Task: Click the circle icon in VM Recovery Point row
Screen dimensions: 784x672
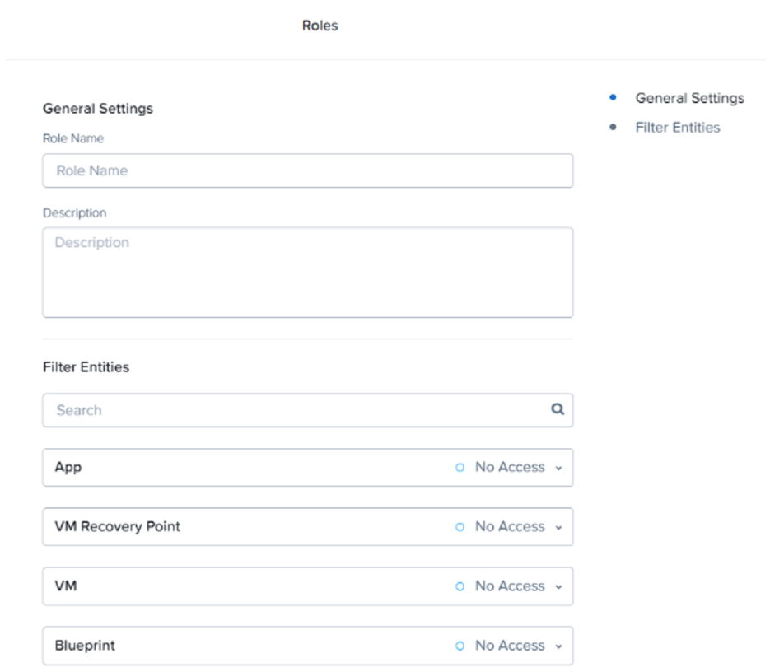Action: [460, 527]
